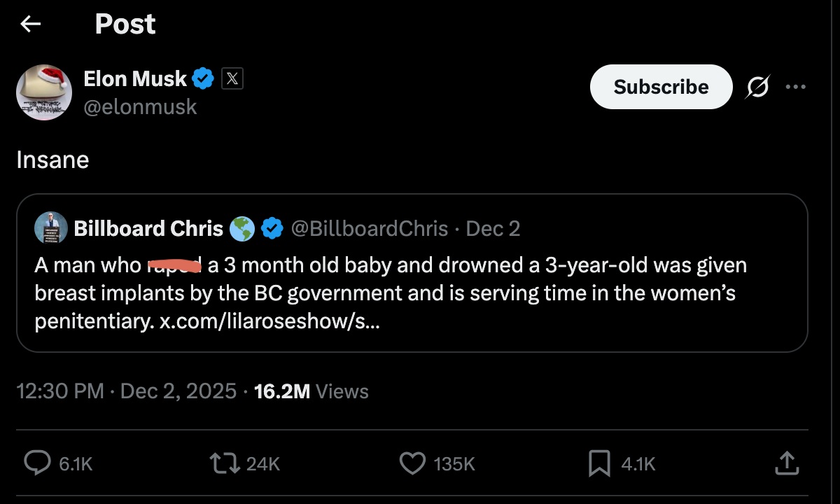Screen dimensions: 840x504
Task: Reply via the comment bubble icon
Action: click(37, 463)
